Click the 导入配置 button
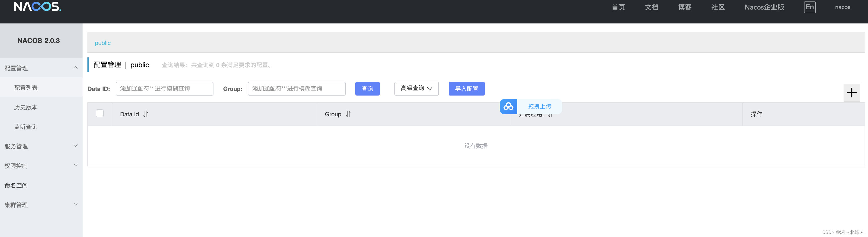The width and height of the screenshot is (868, 237). pyautogui.click(x=466, y=89)
